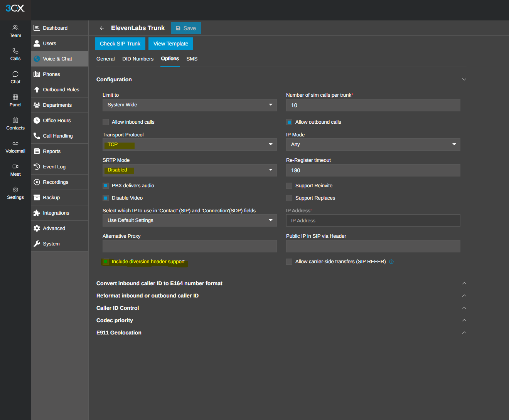The height and width of the screenshot is (420, 509).
Task: Click the Reports list icon
Action: coord(37,151)
